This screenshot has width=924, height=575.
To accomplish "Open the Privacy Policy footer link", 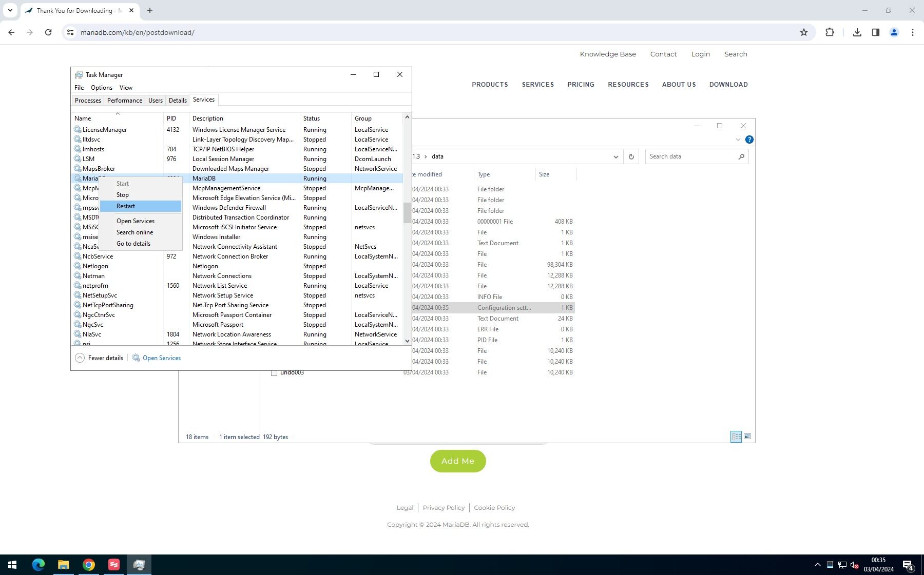I will [x=444, y=508].
